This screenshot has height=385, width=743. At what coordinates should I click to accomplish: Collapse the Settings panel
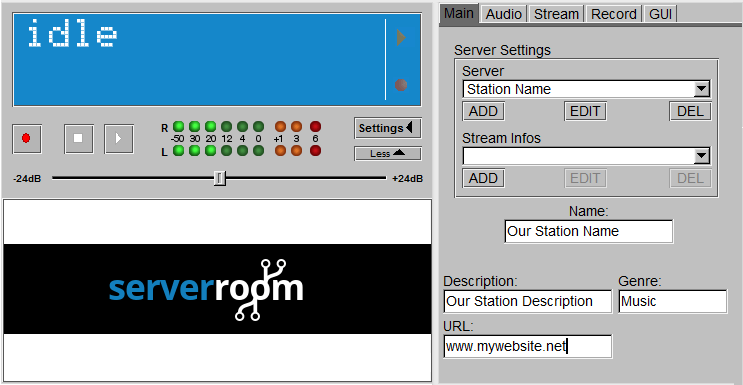tap(388, 128)
